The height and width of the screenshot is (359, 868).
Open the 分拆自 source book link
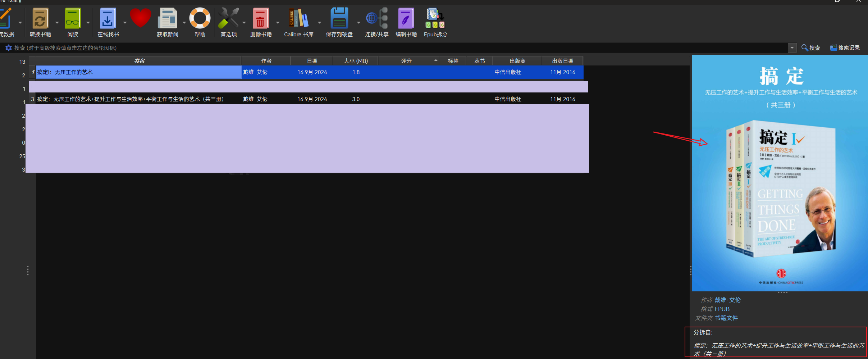pyautogui.click(x=779, y=350)
